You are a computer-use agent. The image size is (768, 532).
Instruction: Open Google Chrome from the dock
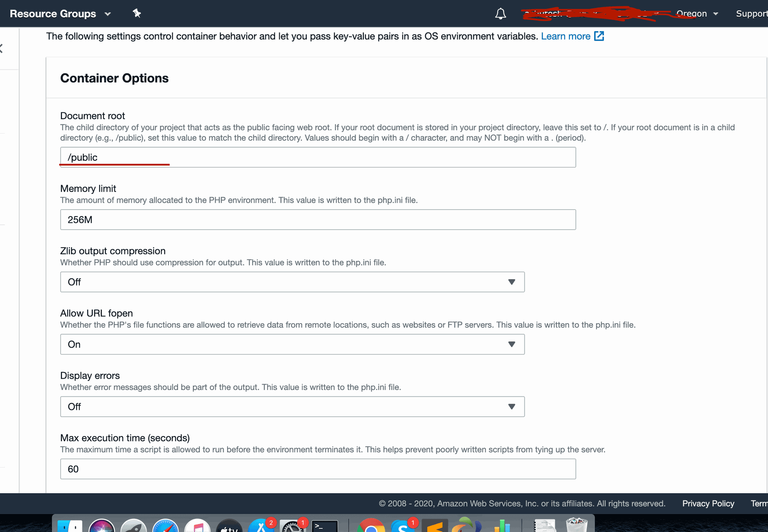click(x=371, y=526)
